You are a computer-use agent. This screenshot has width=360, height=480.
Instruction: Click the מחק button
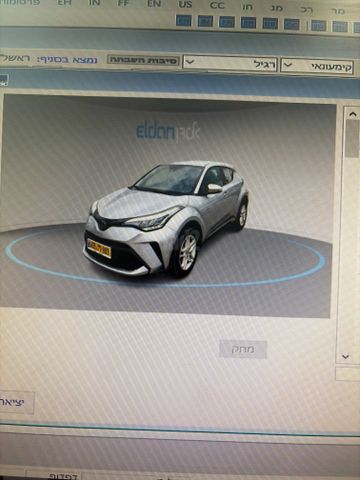coord(243,349)
